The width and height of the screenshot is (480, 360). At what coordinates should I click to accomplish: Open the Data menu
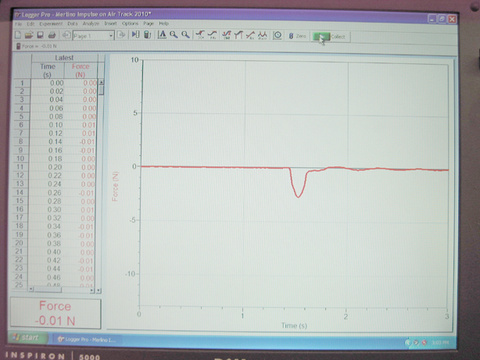(72, 24)
